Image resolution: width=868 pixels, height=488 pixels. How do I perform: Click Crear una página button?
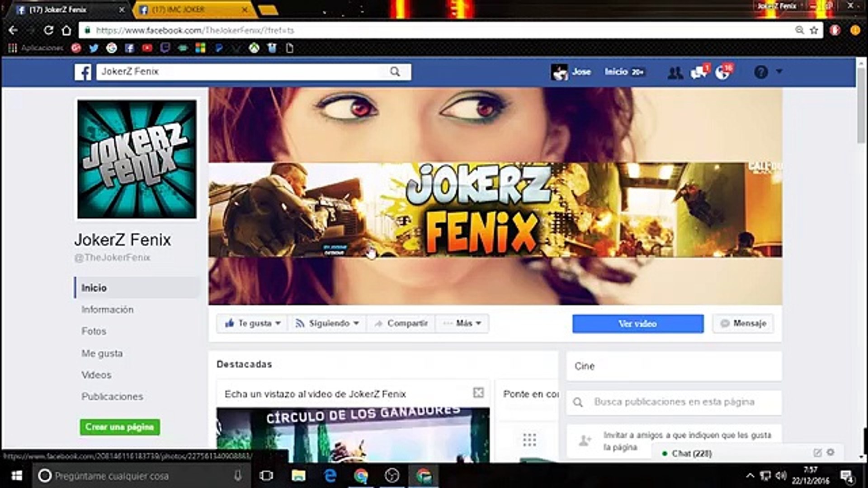pyautogui.click(x=120, y=427)
